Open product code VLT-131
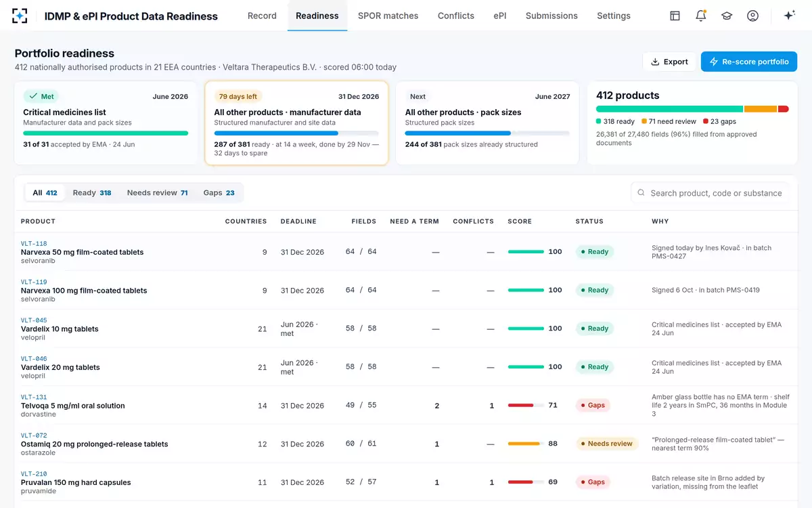 coord(34,398)
